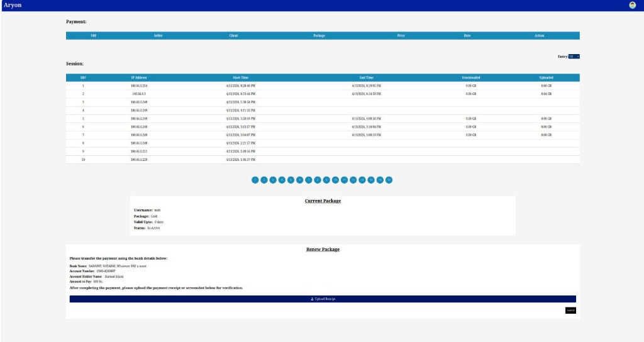Go to session page 16
Viewport: 644px width, 342px height.
pos(389,180)
